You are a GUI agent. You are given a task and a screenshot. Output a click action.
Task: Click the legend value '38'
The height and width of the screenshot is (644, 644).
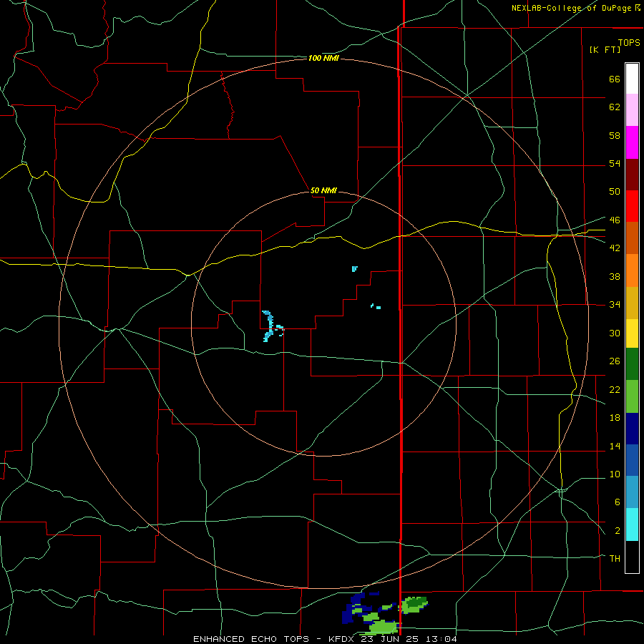point(615,276)
